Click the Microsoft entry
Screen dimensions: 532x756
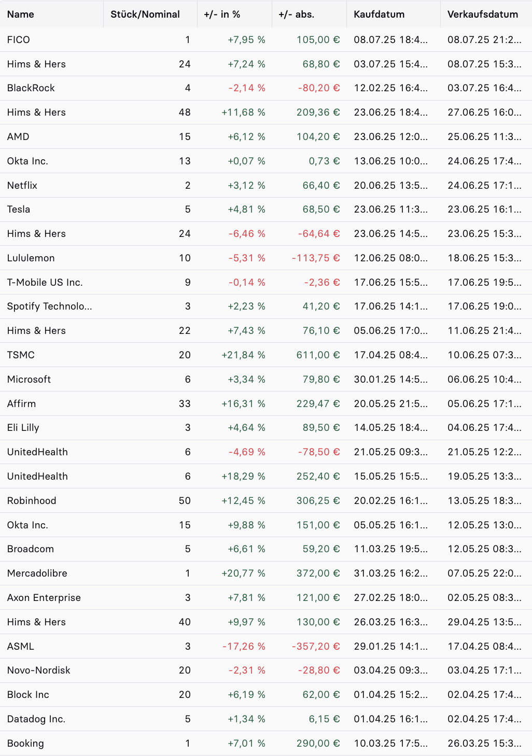[266, 380]
